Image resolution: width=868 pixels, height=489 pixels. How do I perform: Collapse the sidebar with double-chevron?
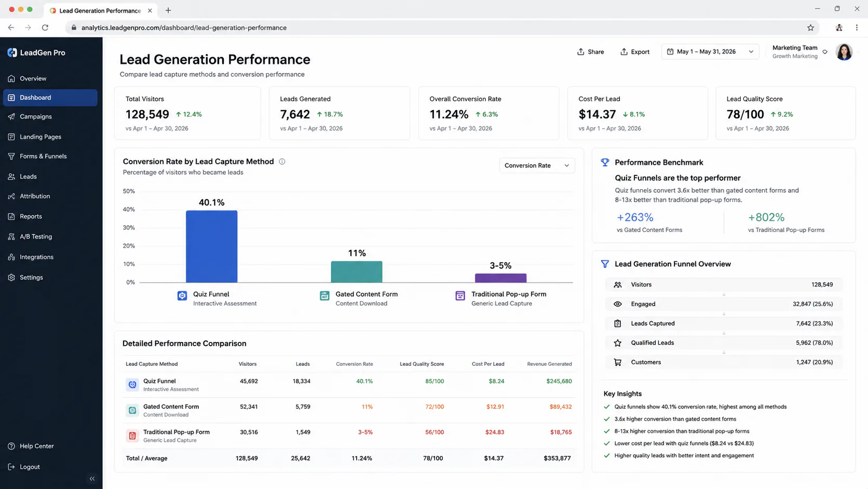click(92, 479)
